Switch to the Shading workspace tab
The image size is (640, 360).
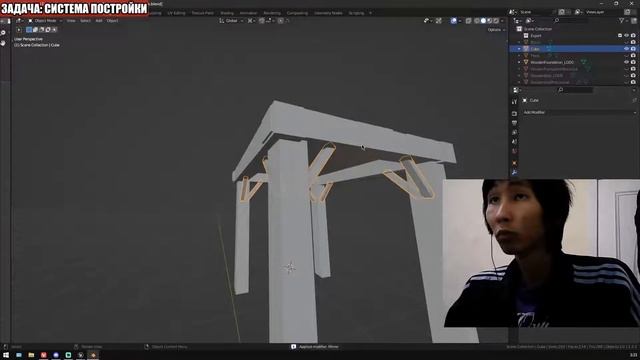(227, 13)
